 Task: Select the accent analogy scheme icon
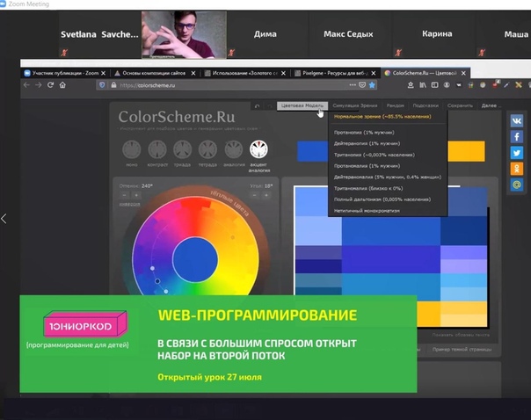pyautogui.click(x=258, y=149)
